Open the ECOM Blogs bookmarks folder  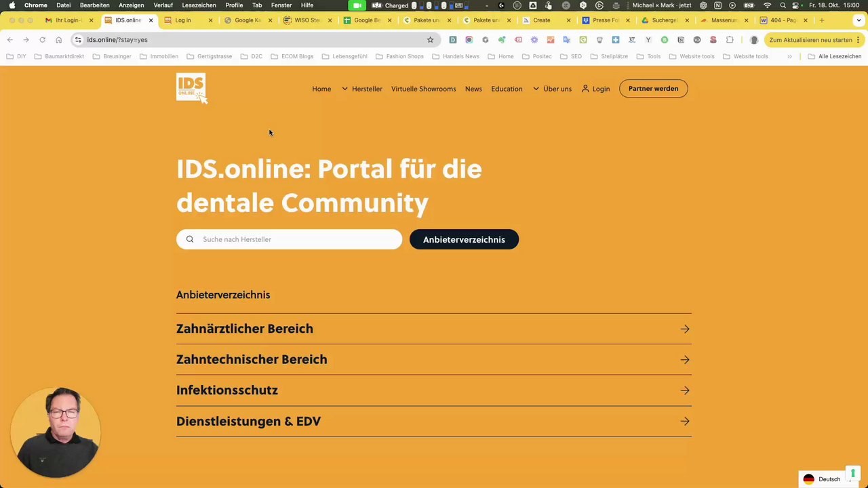[292, 56]
